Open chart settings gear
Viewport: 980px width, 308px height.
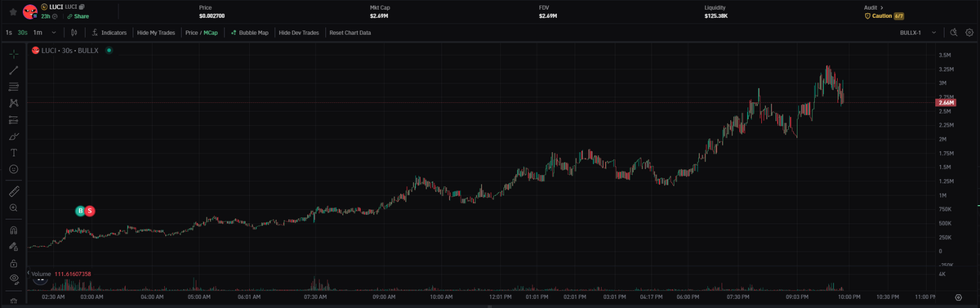pyautogui.click(x=969, y=33)
